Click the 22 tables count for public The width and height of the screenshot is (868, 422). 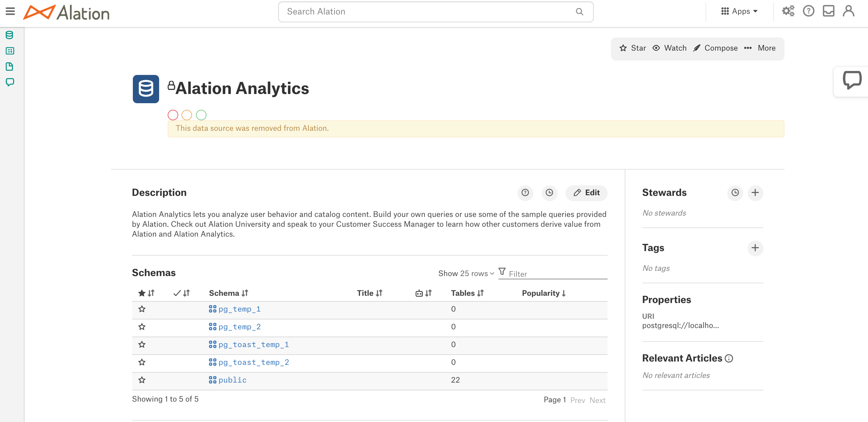tap(455, 380)
